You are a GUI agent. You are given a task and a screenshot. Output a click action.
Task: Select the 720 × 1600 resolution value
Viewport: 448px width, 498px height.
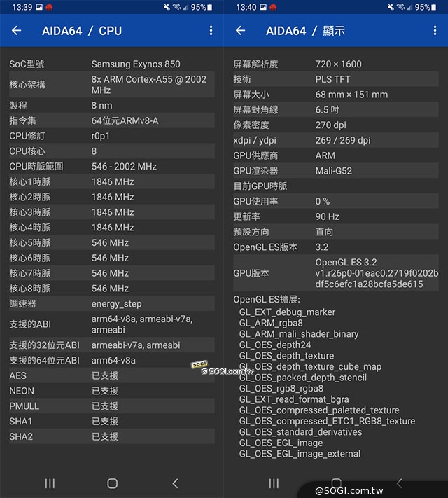(x=339, y=64)
